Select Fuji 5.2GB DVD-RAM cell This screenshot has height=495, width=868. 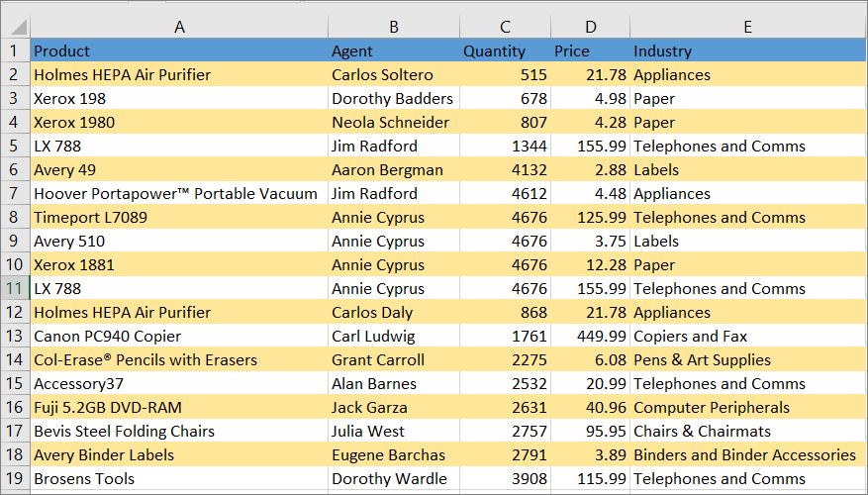[x=179, y=408]
